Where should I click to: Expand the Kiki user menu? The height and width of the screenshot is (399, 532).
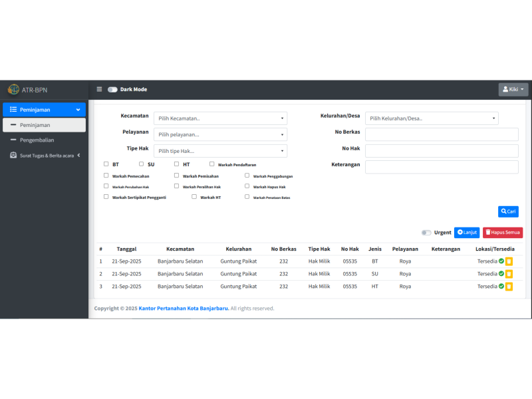point(513,89)
